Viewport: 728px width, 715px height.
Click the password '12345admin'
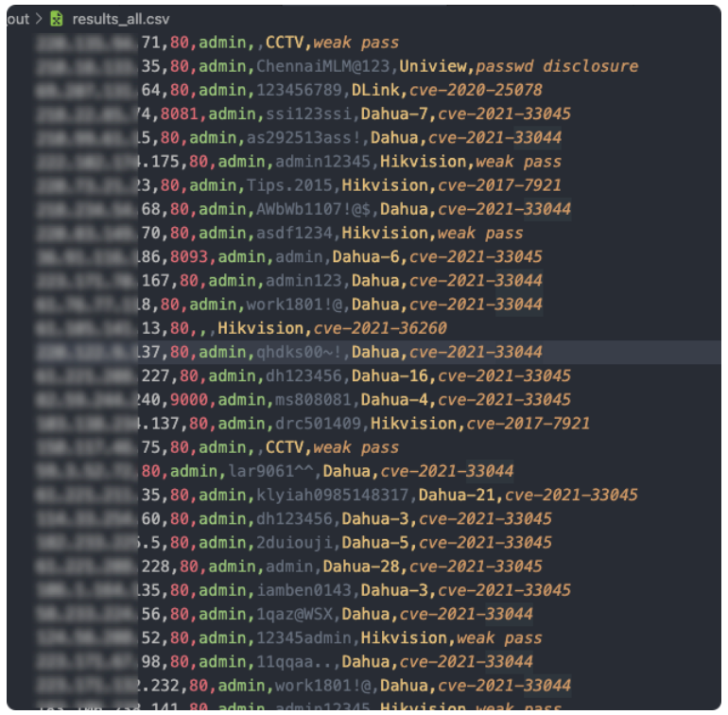(303, 637)
